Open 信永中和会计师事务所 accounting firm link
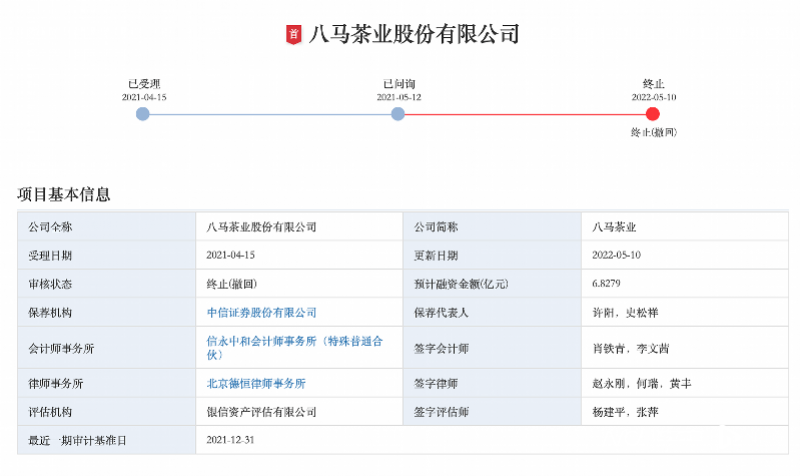The image size is (800, 476). (294, 347)
